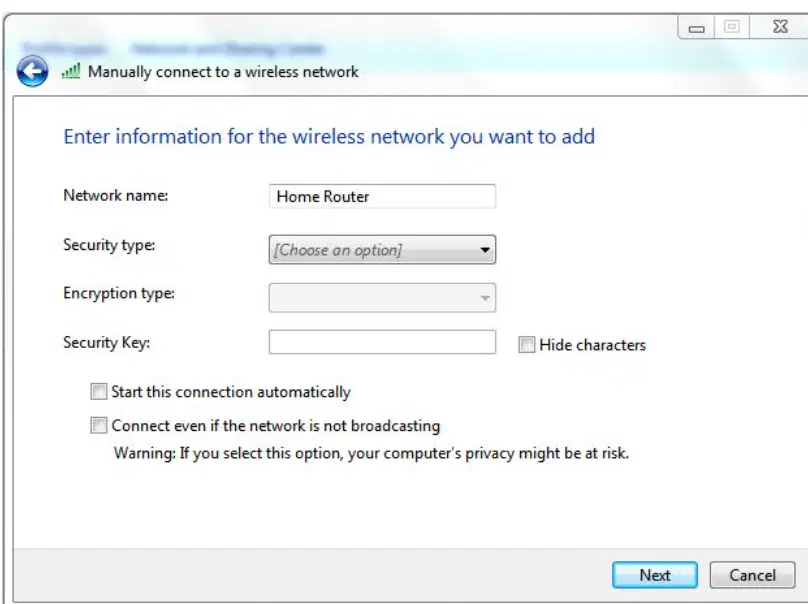This screenshot has height=604, width=808.
Task: Click the Cancel button
Action: pos(752,575)
